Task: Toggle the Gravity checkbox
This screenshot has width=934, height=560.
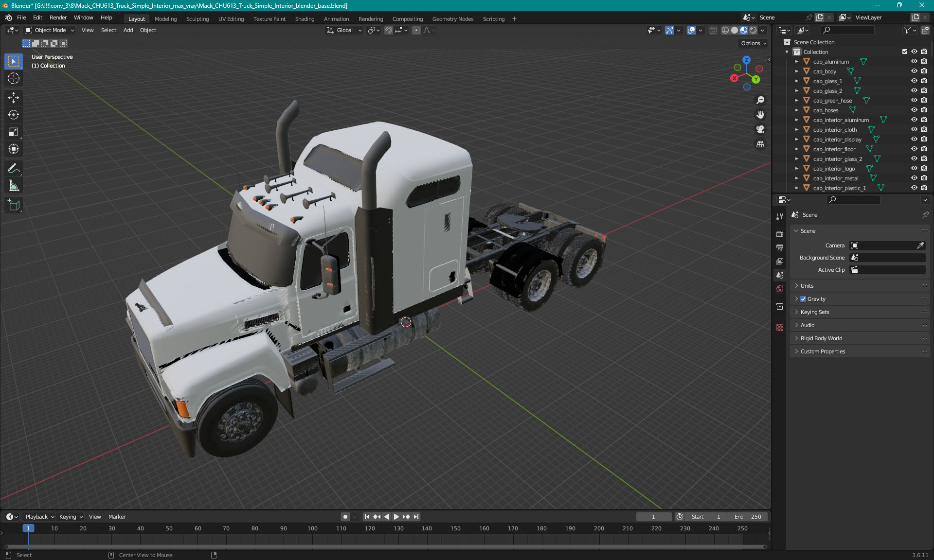Action: (803, 299)
